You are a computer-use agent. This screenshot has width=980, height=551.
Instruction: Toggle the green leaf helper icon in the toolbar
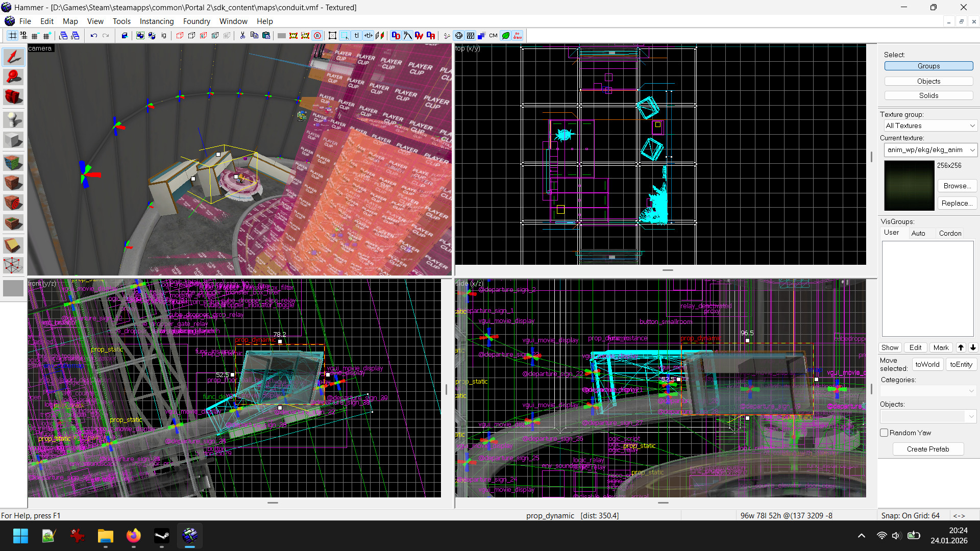[x=505, y=36]
